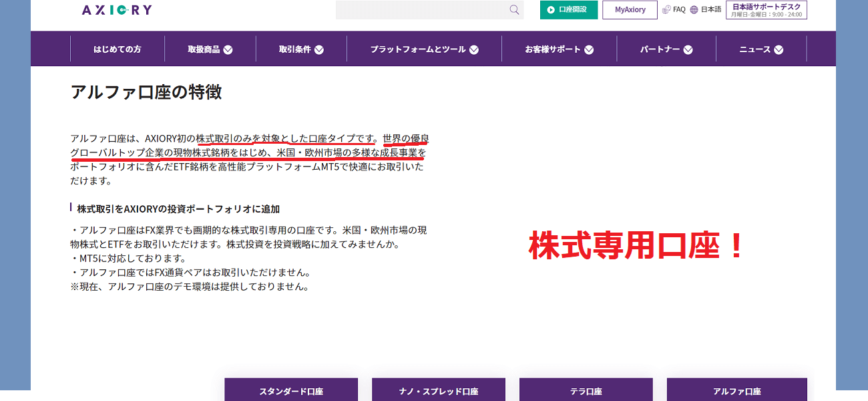Click the search magnifier icon
The width and height of the screenshot is (868, 401).
514,9
